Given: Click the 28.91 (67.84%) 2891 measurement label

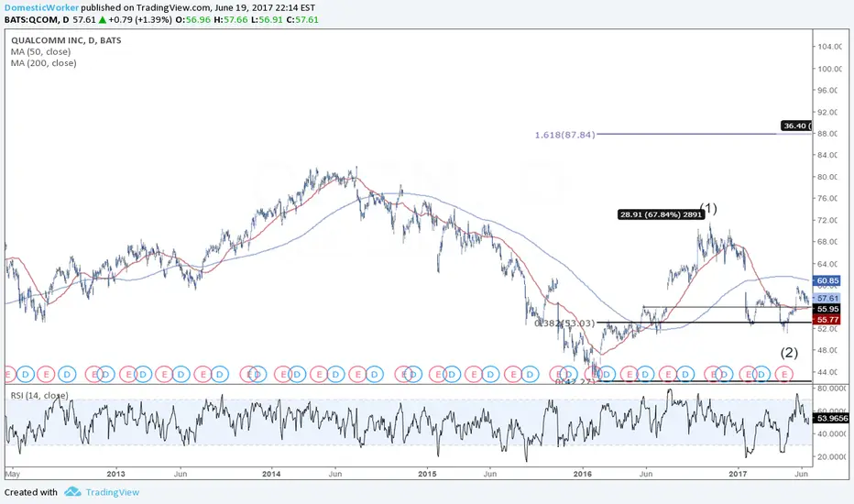Looking at the screenshot, I should (x=661, y=214).
